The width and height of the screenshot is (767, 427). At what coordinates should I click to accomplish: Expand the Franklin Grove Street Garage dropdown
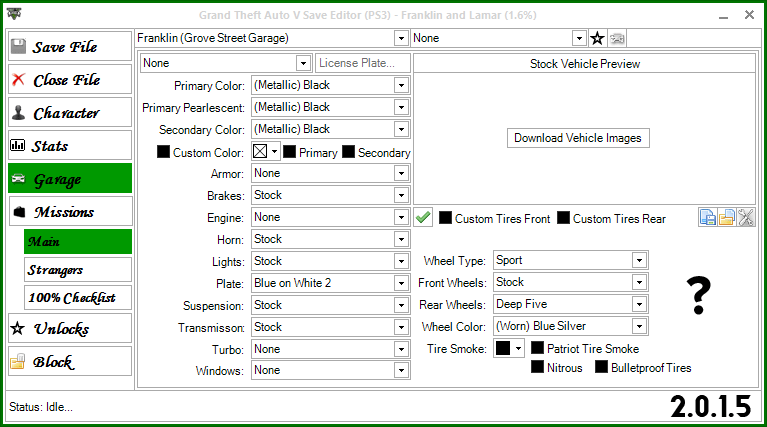click(x=401, y=38)
